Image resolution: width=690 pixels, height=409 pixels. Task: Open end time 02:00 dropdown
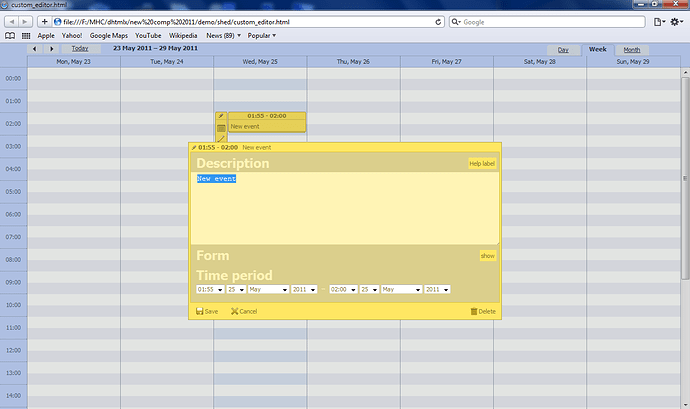tap(343, 289)
